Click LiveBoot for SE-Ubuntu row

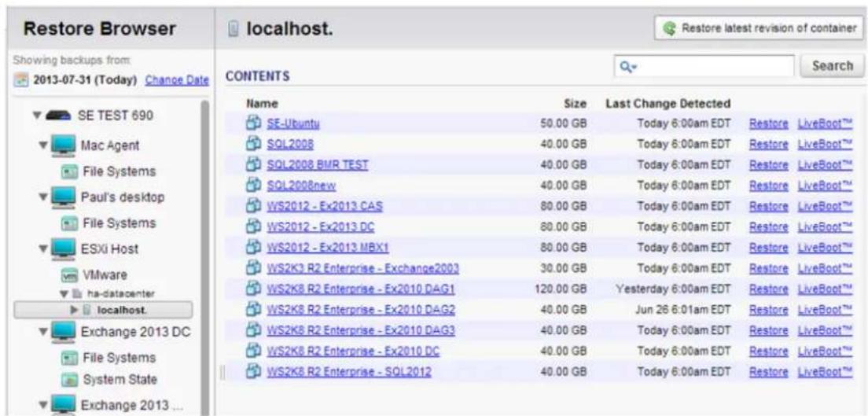(x=824, y=124)
